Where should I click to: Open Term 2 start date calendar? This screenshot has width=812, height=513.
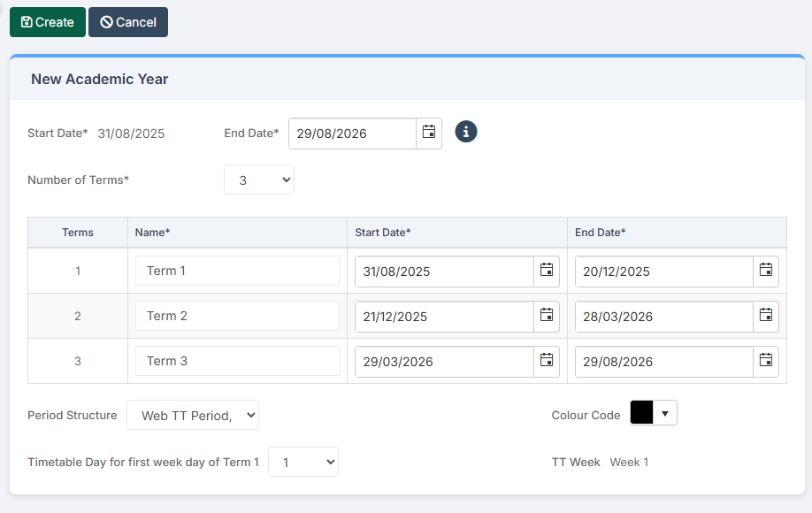[546, 316]
